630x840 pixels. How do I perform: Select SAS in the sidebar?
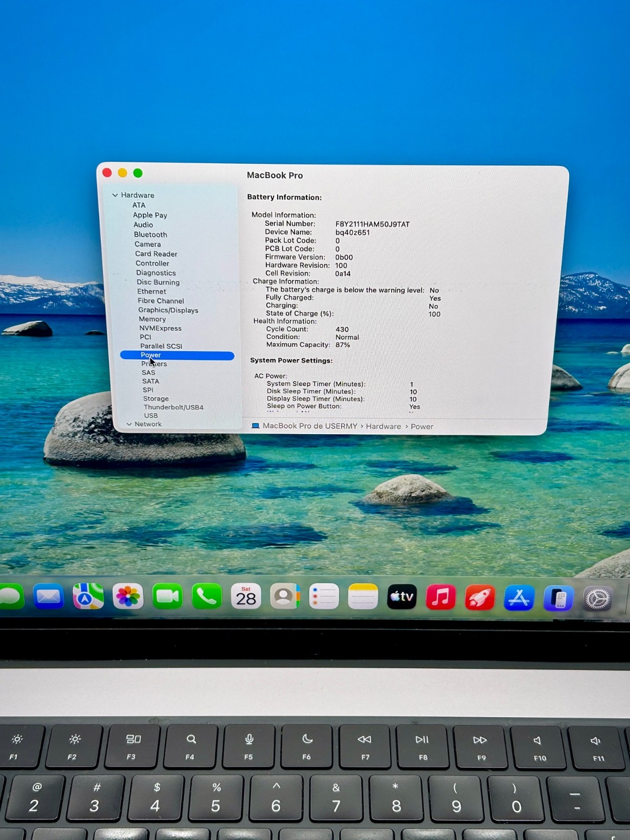point(149,373)
